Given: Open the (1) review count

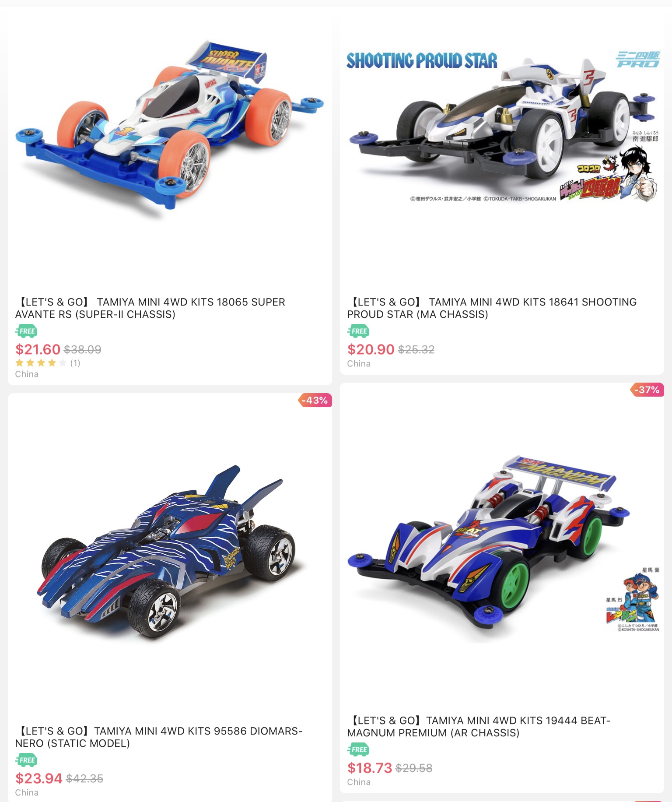Looking at the screenshot, I should pos(75,363).
